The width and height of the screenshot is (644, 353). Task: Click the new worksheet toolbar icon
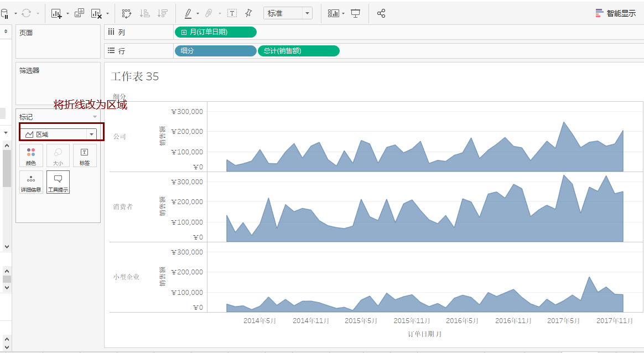[56, 14]
